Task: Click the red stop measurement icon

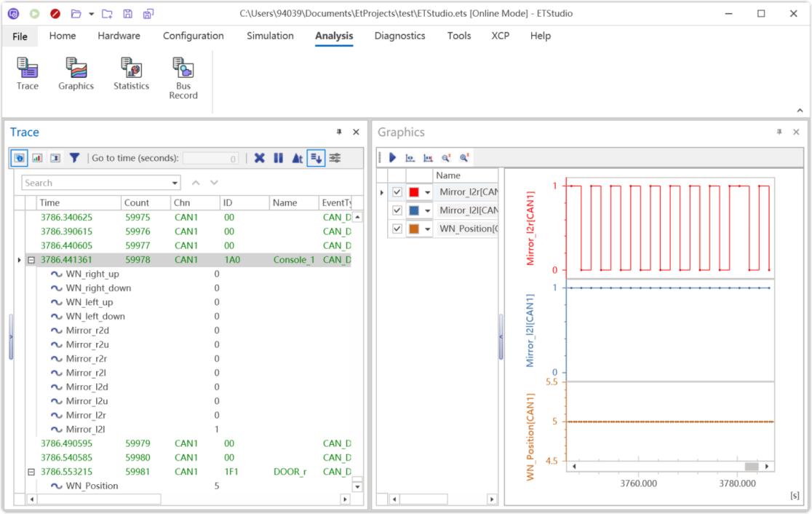Action: pos(55,14)
